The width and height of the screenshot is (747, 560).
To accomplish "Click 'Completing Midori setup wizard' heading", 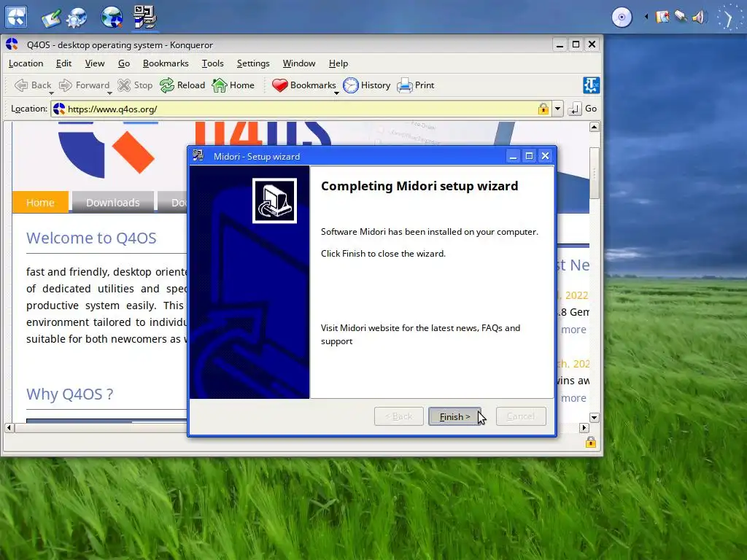I will tap(419, 186).
